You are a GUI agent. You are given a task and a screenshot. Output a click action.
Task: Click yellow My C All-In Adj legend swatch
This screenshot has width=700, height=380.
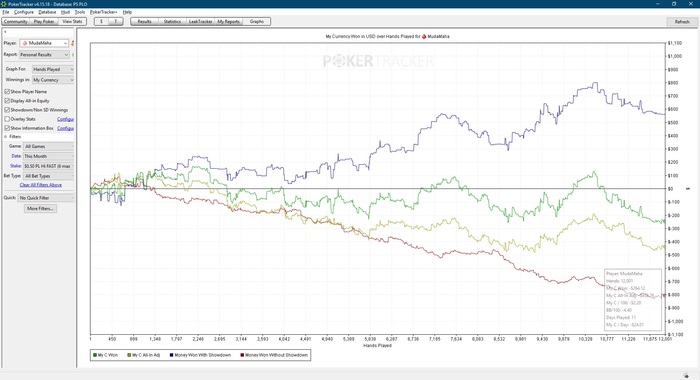pos(129,355)
